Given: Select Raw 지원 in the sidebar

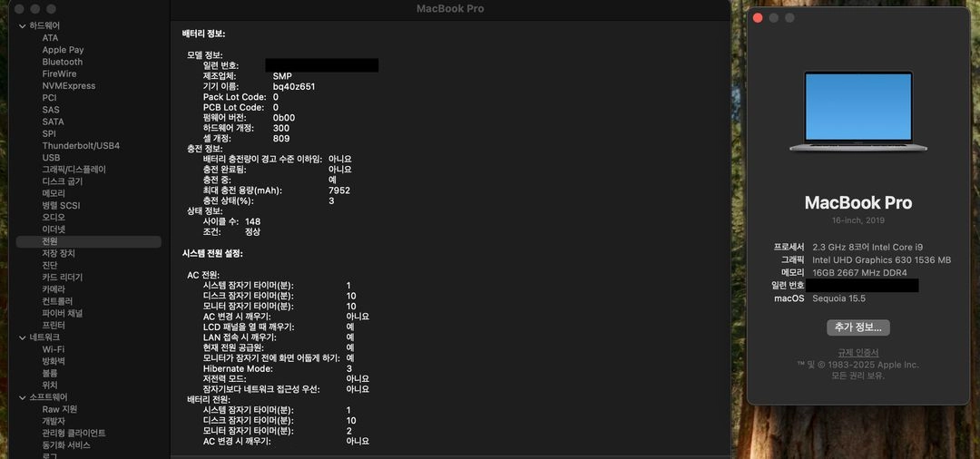Looking at the screenshot, I should coord(59,409).
